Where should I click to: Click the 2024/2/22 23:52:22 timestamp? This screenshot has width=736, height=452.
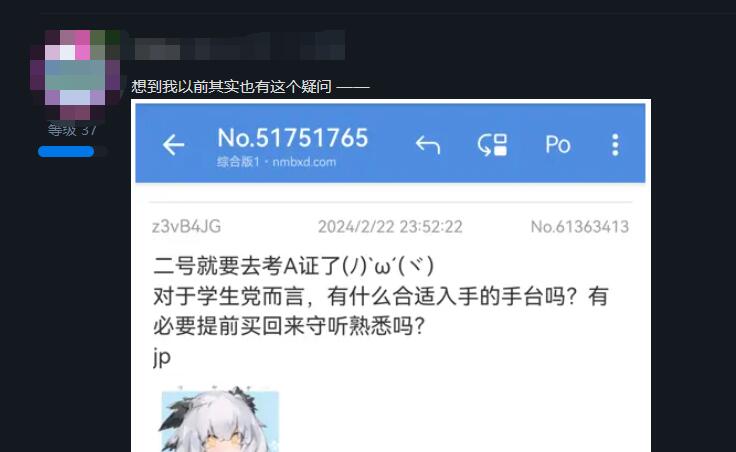(390, 227)
